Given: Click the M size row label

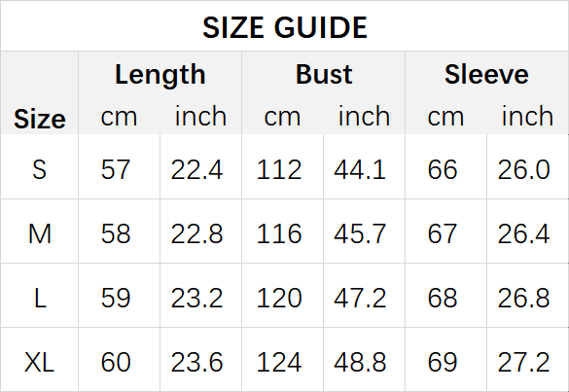Looking at the screenshot, I should (40, 233).
